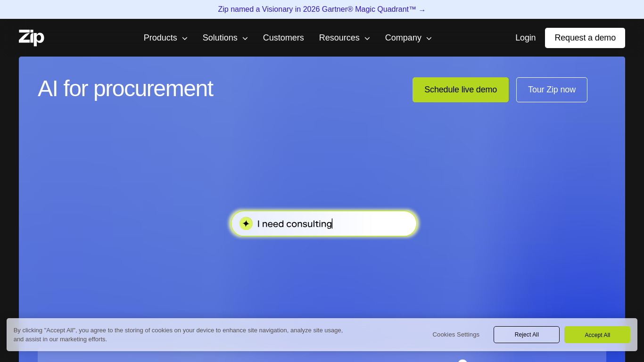Click the "AI for procurement" heading

[x=125, y=89]
